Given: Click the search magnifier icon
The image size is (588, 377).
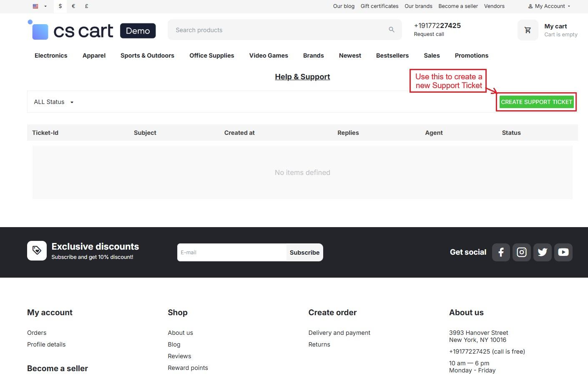Looking at the screenshot, I should (391, 30).
